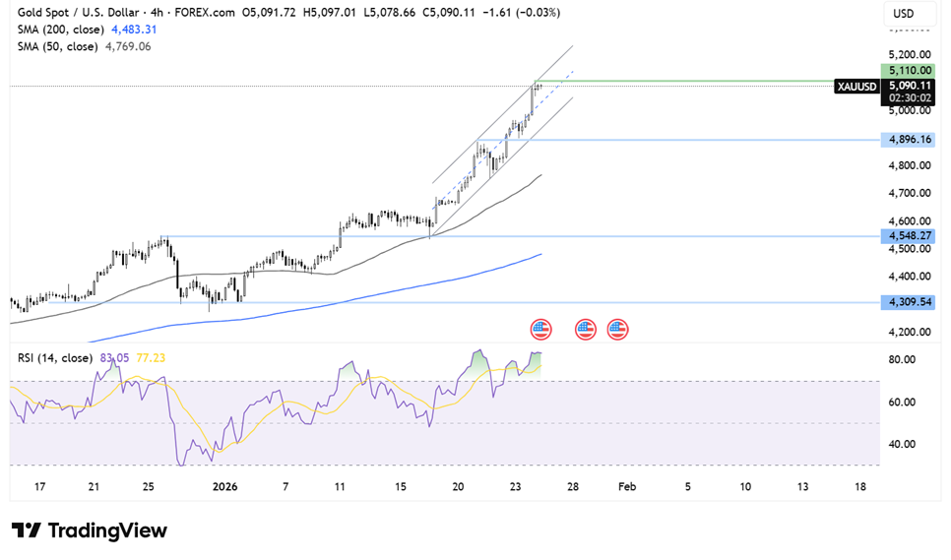
Task: Click the 5,110.00 green price label
Action: pyautogui.click(x=908, y=70)
